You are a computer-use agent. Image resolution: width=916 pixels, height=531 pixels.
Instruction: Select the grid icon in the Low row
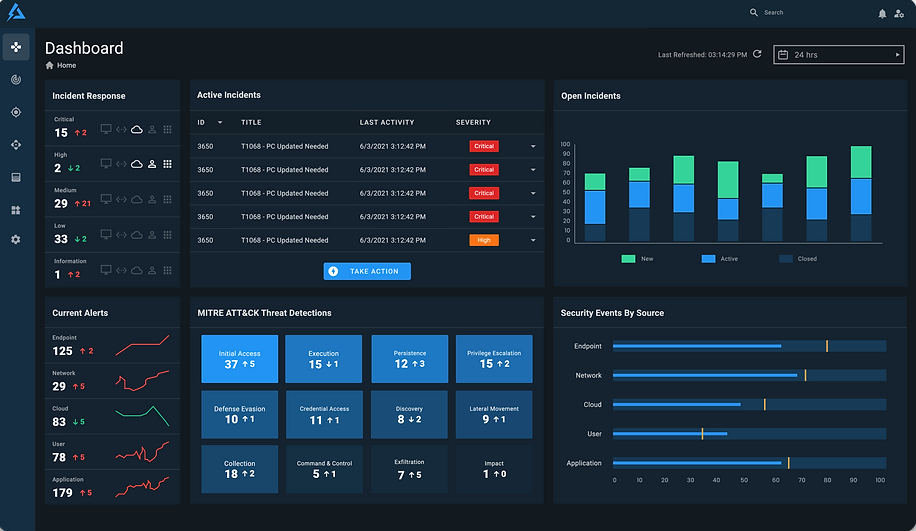pyautogui.click(x=168, y=235)
